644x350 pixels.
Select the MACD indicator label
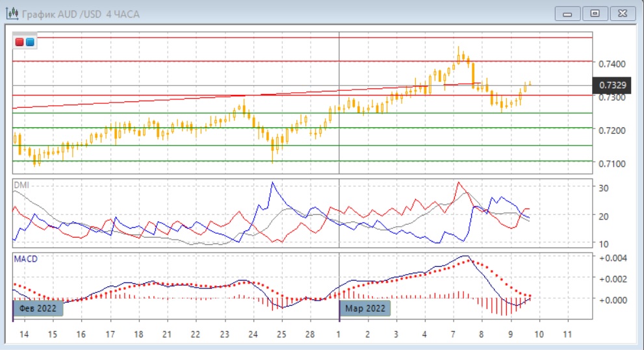tap(25, 258)
